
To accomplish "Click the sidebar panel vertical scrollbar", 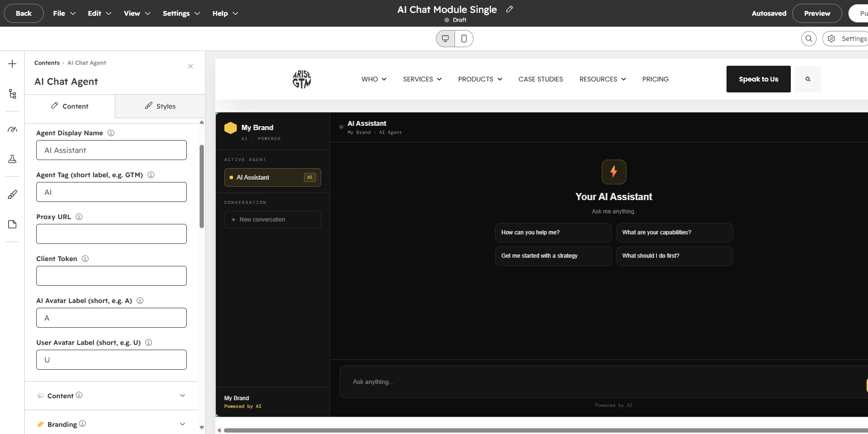I will click(x=202, y=186).
